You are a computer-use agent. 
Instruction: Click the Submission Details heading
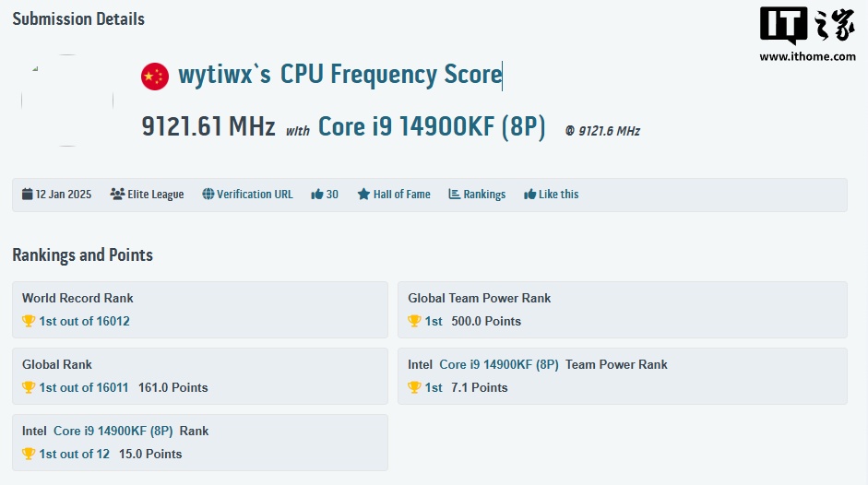[x=78, y=18]
